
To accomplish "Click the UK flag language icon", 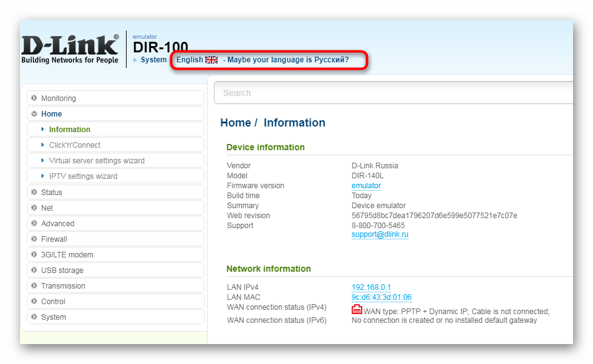I will (x=211, y=60).
